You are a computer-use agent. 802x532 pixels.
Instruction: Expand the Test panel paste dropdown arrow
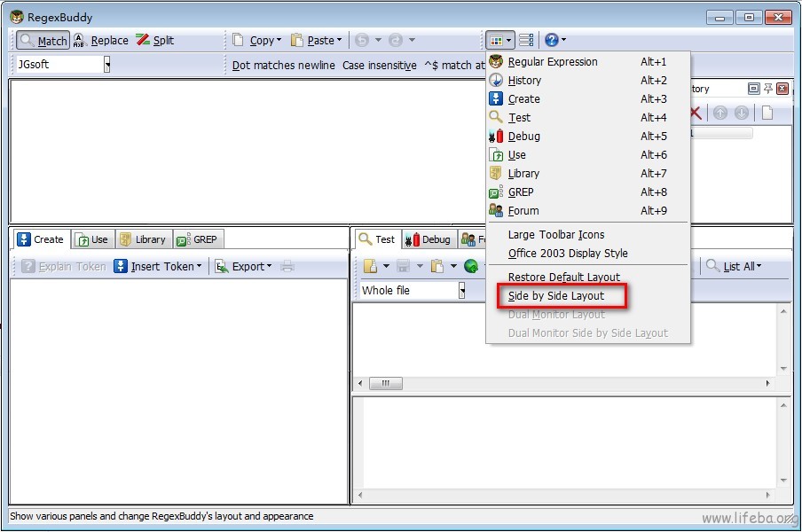tap(453, 266)
